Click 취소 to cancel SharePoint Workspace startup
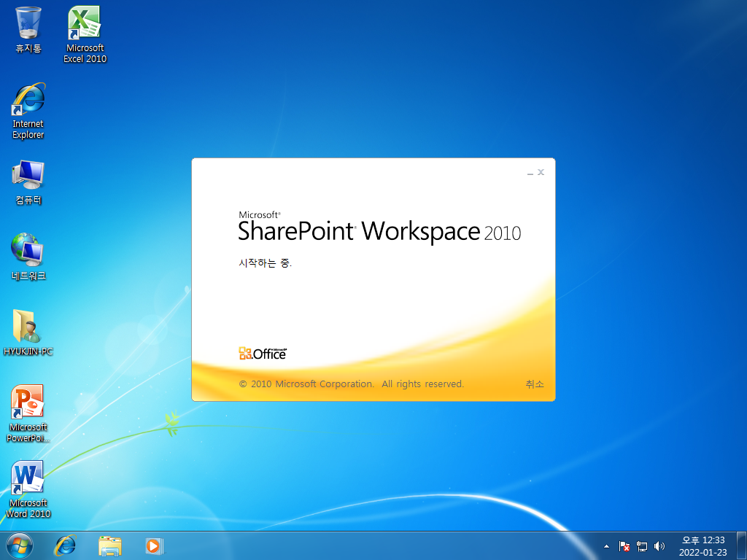747x560 pixels. click(x=535, y=384)
